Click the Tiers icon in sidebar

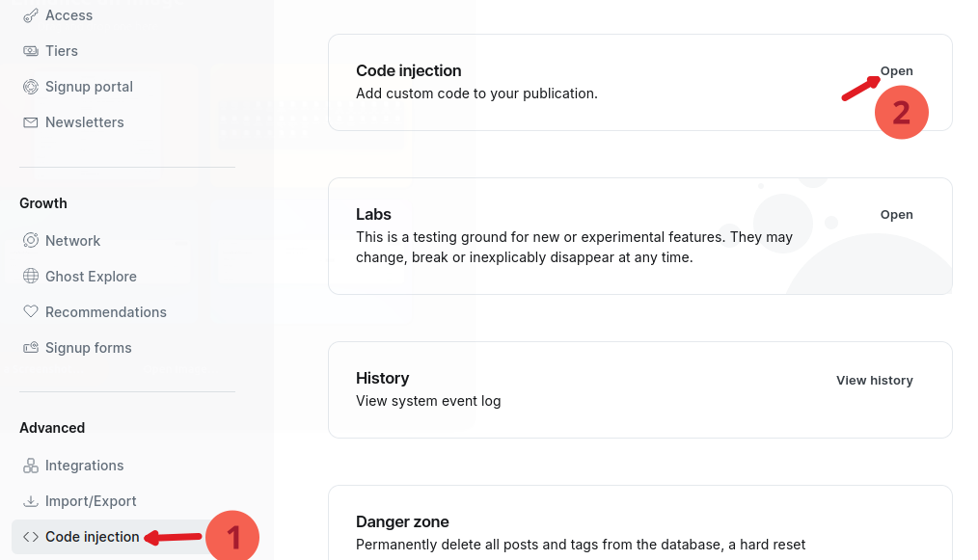[x=31, y=51]
